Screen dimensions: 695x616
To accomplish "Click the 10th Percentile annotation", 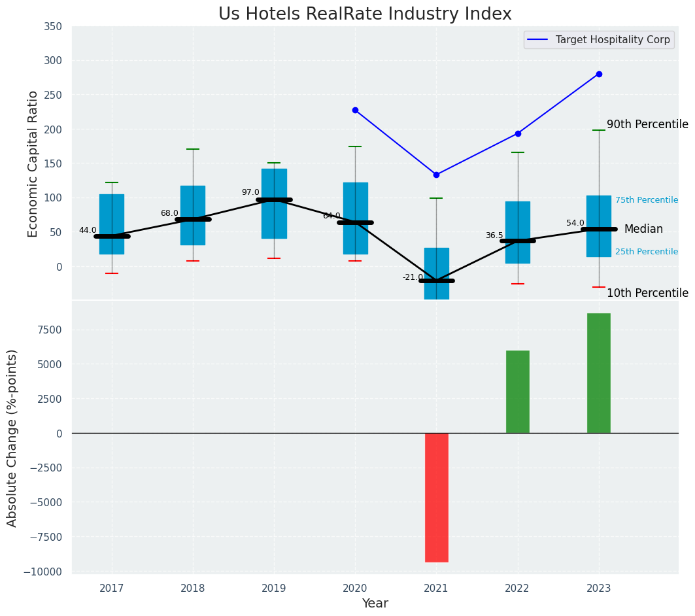I will tap(647, 293).
